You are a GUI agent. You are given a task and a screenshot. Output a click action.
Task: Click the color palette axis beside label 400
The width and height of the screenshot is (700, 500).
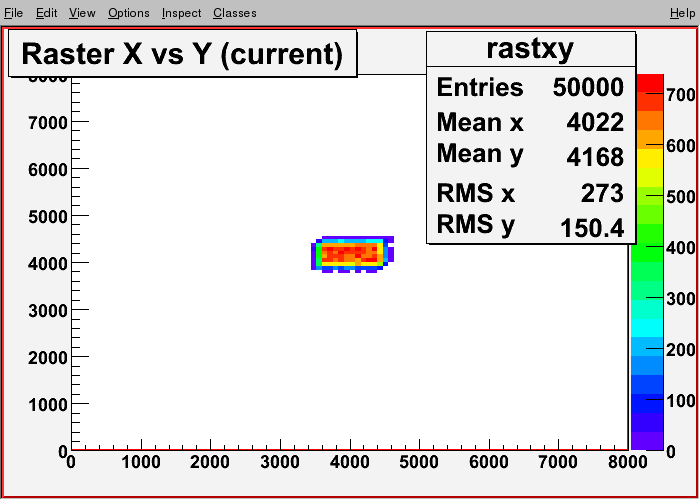[647, 247]
